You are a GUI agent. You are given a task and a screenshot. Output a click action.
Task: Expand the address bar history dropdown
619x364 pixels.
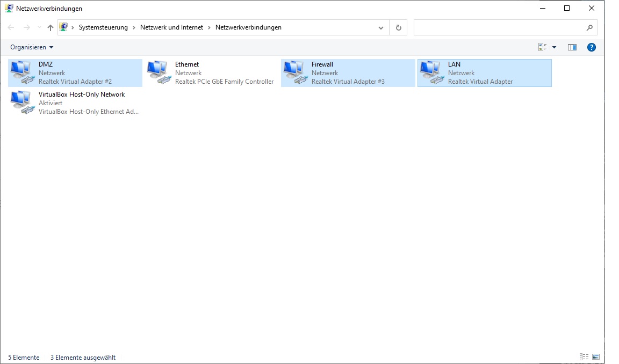click(x=380, y=27)
